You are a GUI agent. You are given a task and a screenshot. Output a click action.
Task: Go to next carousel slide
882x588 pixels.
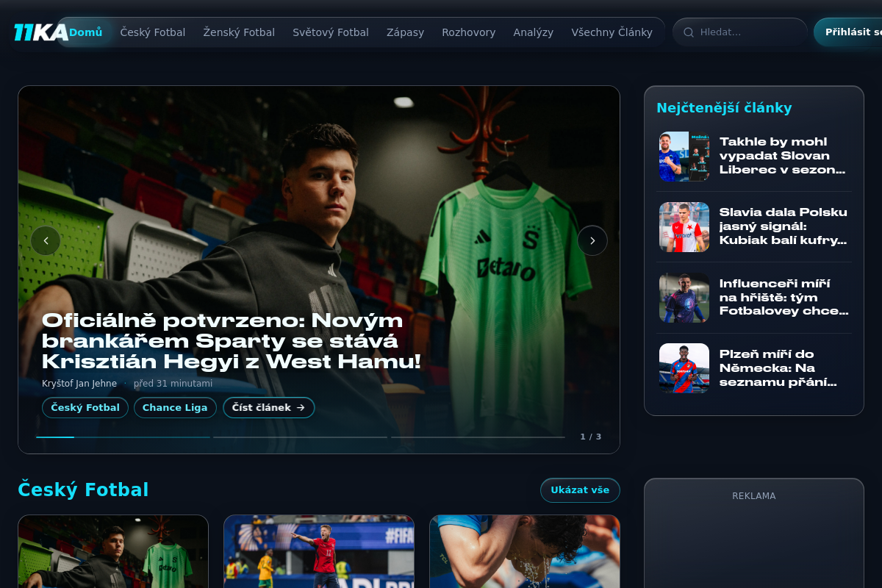(592, 240)
